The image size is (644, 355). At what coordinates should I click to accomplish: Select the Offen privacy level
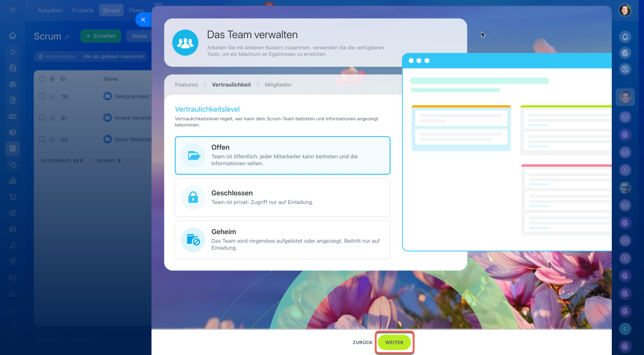pos(282,156)
